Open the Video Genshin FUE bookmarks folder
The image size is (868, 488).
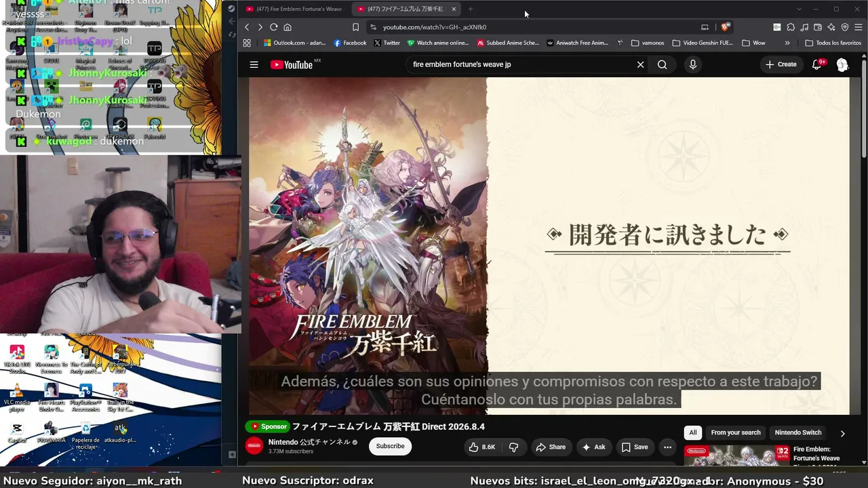pos(703,43)
